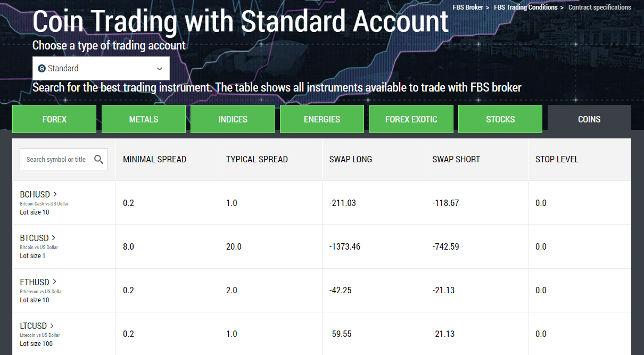Click the Litecoin vs US Dollar description
This screenshot has height=355, width=644.
[40, 335]
